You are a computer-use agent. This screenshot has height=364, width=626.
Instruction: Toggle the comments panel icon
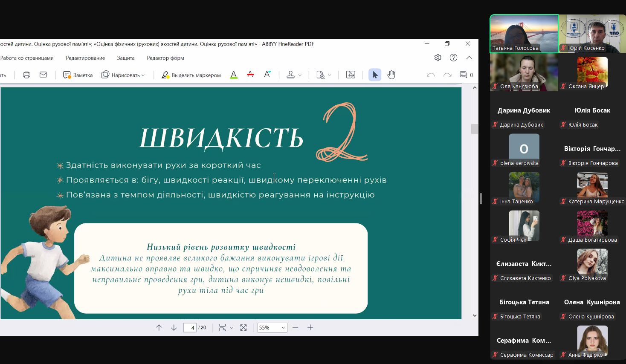[464, 75]
